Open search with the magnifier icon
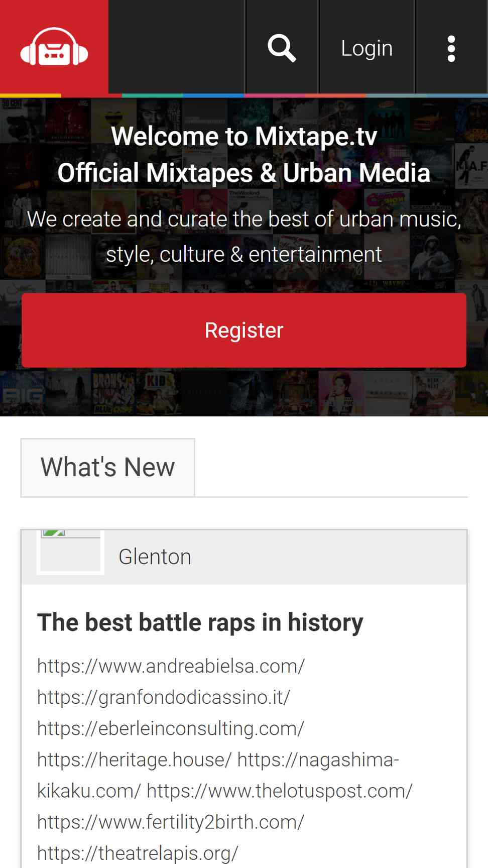The width and height of the screenshot is (488, 868). tap(282, 48)
